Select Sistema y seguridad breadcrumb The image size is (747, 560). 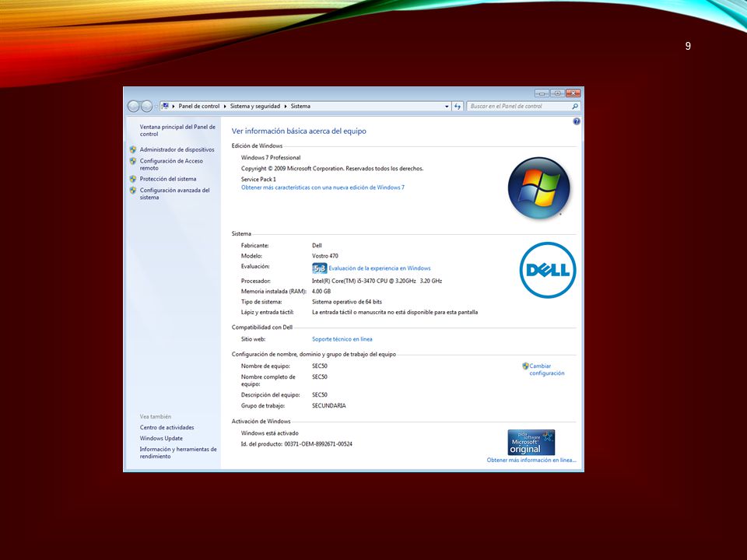(x=255, y=107)
